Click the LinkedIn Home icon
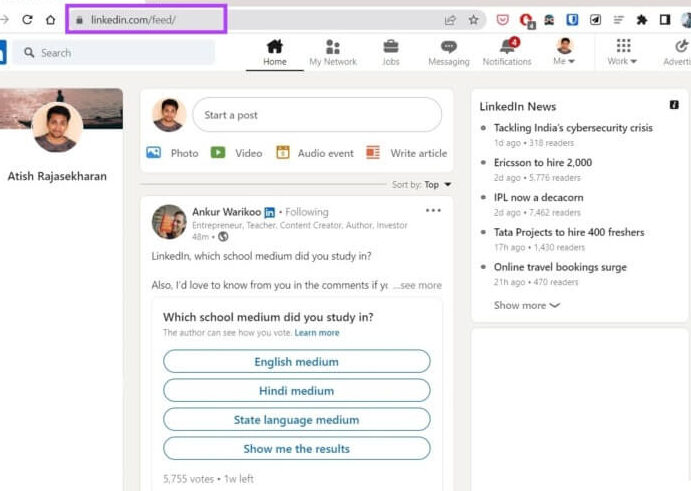The image size is (691, 491). (275, 46)
